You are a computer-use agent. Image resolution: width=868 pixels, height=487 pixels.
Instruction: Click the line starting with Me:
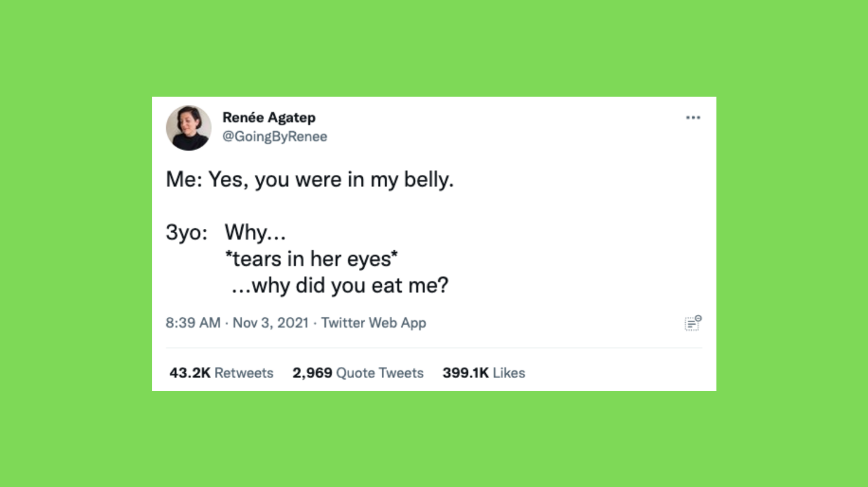coord(310,179)
